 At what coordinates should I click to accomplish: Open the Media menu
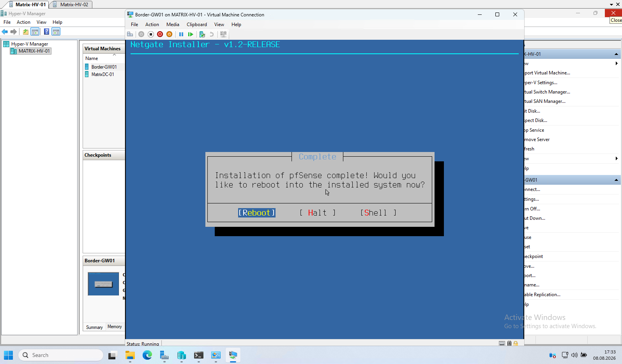[173, 24]
